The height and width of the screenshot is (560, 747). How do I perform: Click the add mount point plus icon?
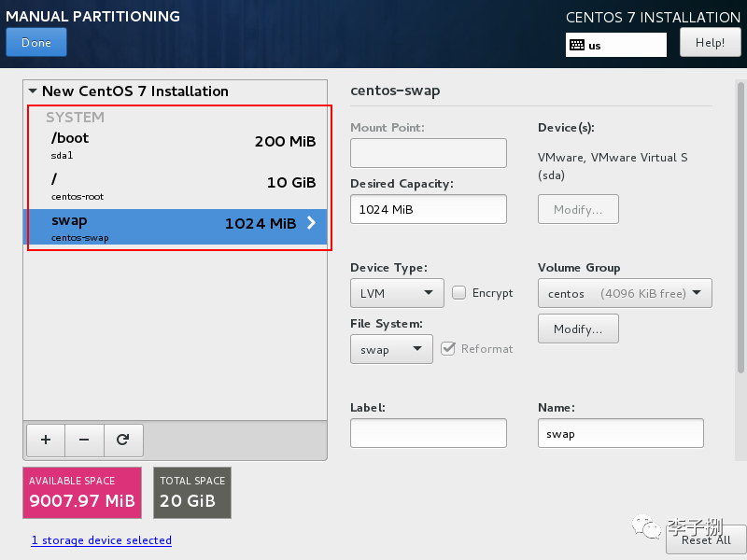pyautogui.click(x=45, y=439)
